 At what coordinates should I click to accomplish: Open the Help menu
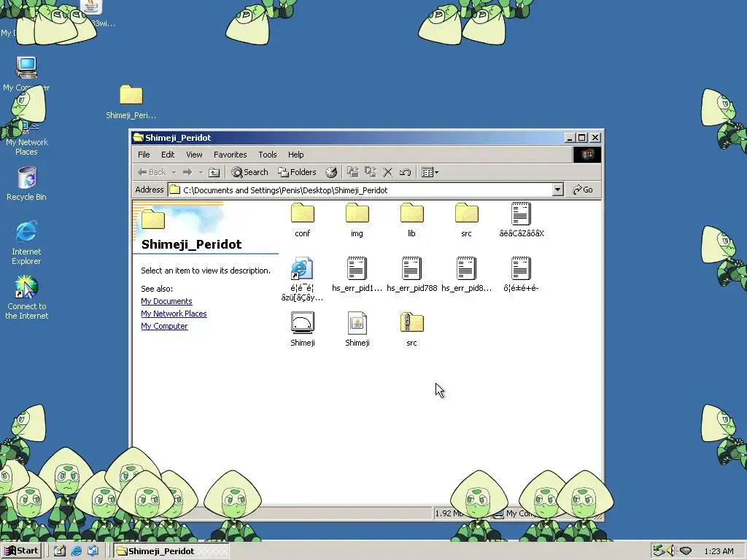point(296,155)
